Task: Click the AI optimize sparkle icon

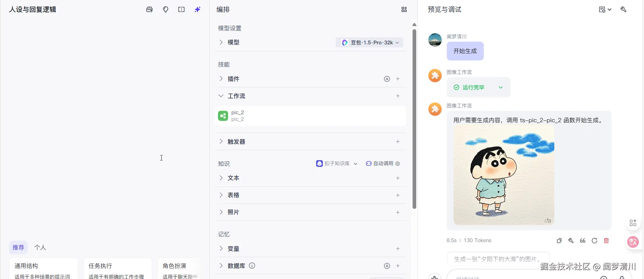Action: (x=198, y=9)
